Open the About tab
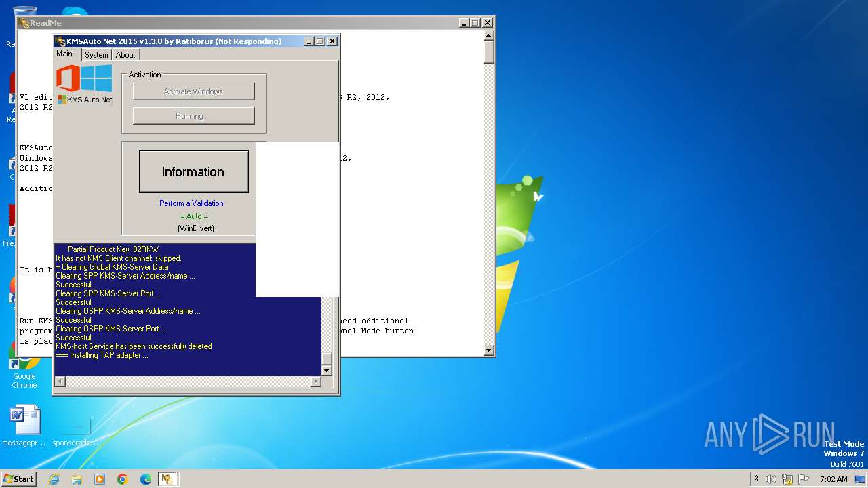Screen dimensions: 868x488 tap(125, 55)
